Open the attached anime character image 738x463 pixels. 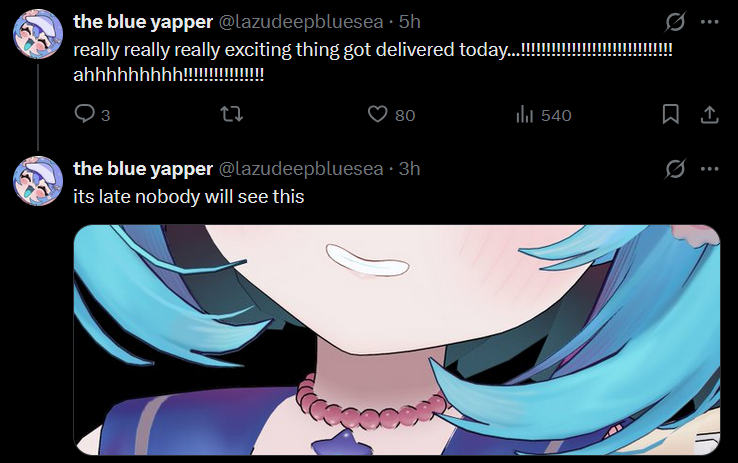397,340
